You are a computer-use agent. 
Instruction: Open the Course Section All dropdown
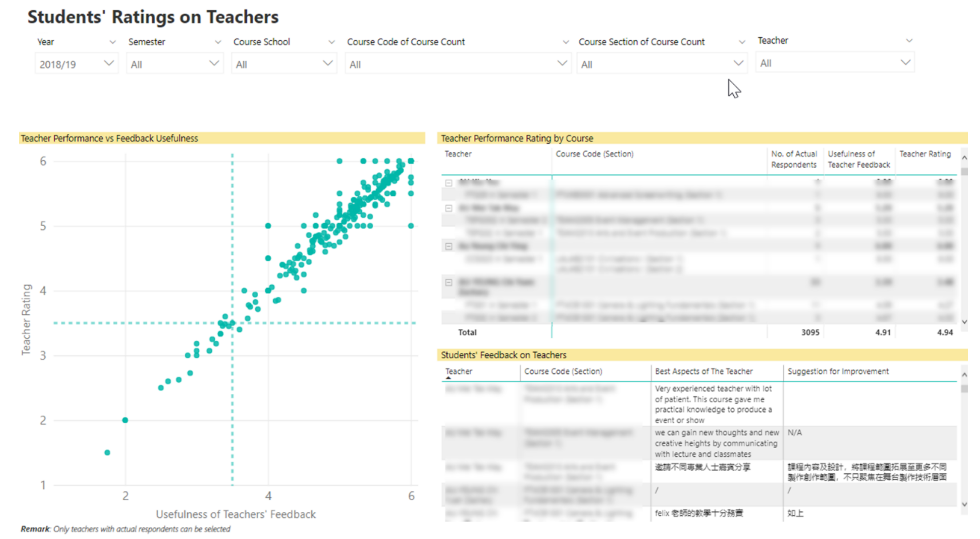pos(662,64)
